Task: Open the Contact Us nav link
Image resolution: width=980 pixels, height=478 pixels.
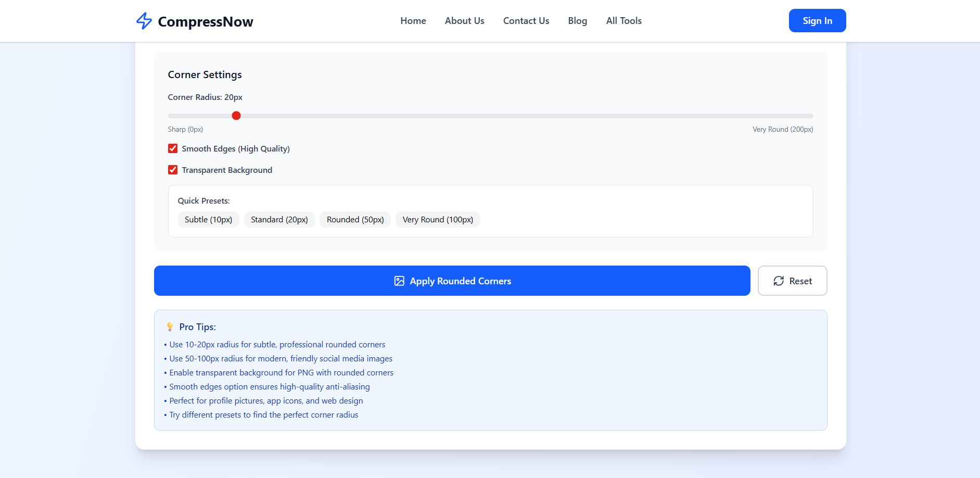Action: (x=526, y=21)
